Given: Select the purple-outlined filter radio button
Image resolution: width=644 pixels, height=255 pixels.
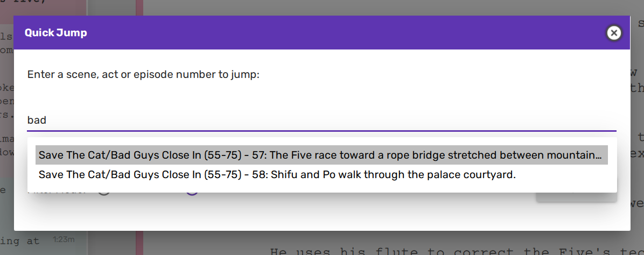Looking at the screenshot, I should (192, 192).
